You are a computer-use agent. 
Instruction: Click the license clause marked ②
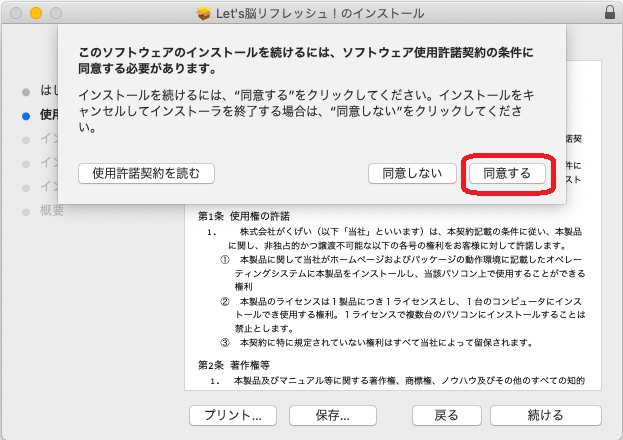click(402, 314)
